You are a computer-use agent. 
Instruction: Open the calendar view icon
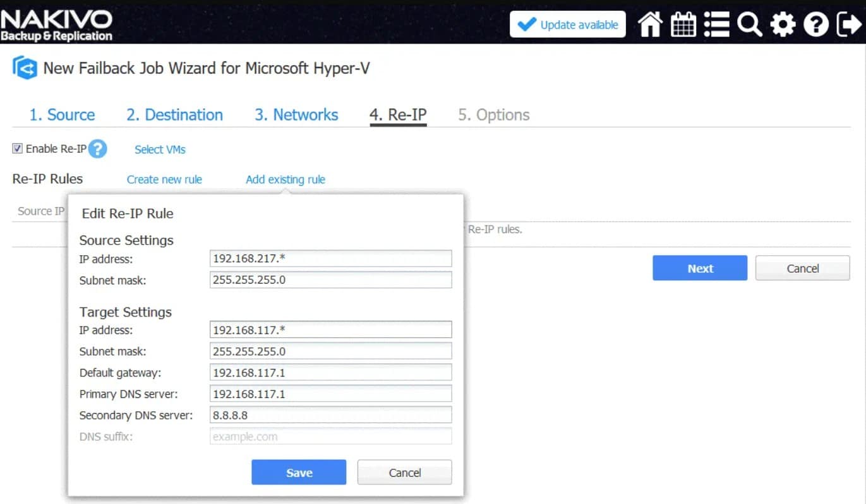coord(683,23)
